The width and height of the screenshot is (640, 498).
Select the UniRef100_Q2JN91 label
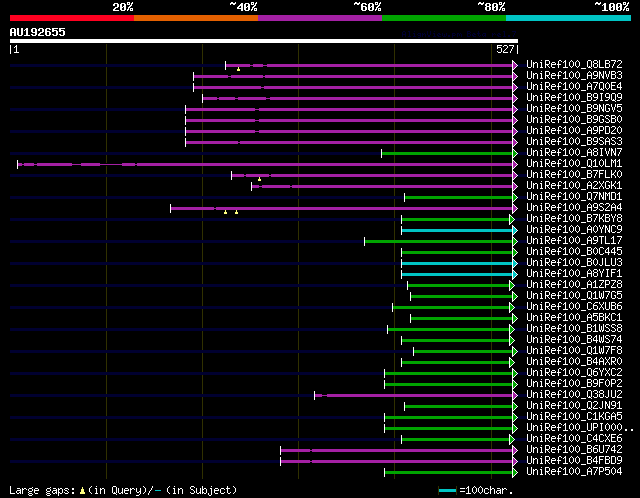574,406
